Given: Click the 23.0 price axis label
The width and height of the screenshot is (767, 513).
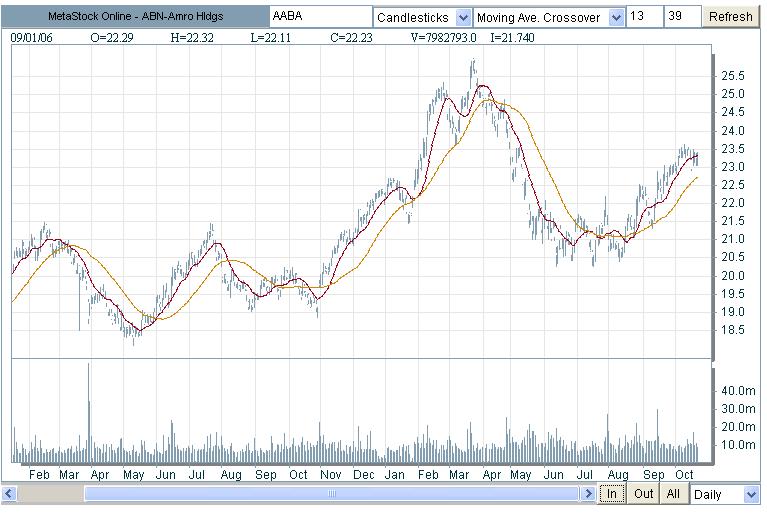Looking at the screenshot, I should 733,167.
